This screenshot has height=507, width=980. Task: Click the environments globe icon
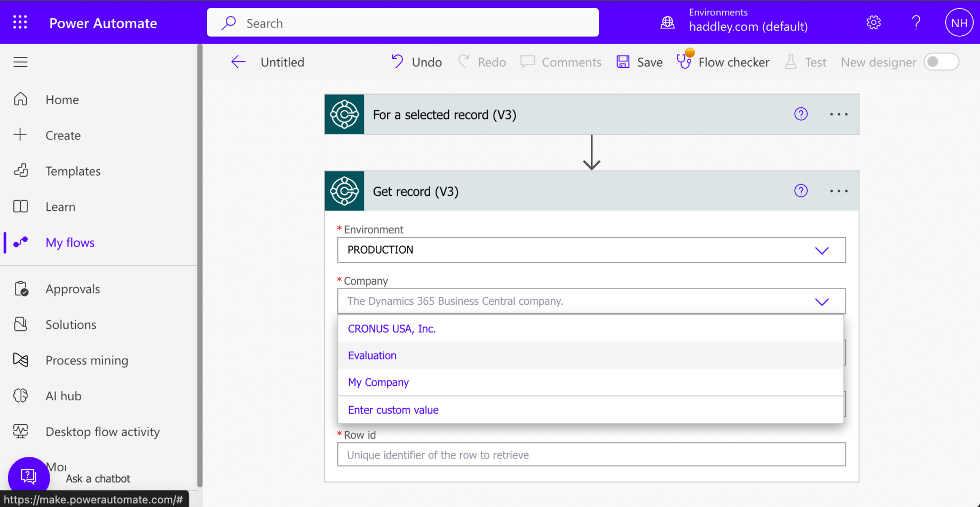667,22
